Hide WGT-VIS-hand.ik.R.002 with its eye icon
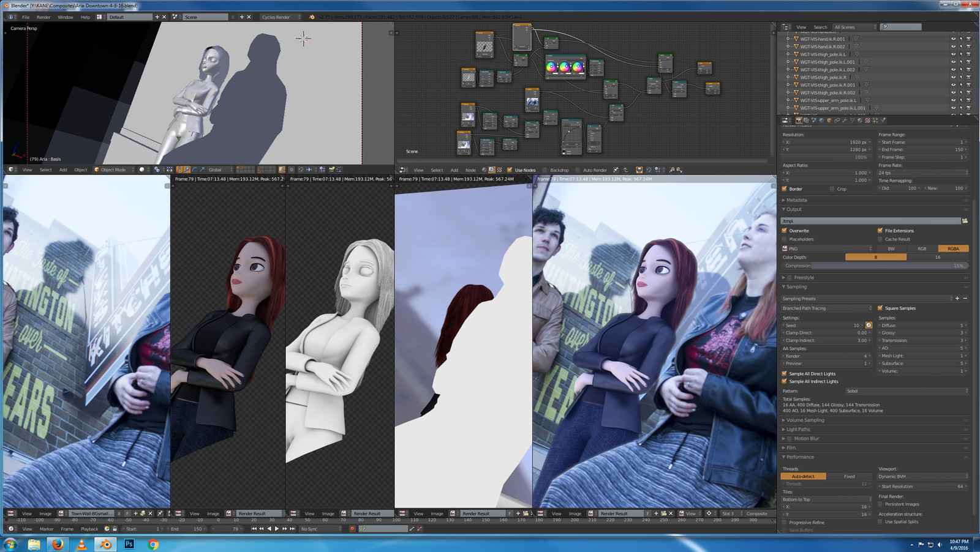This screenshot has height=552, width=980. click(953, 47)
